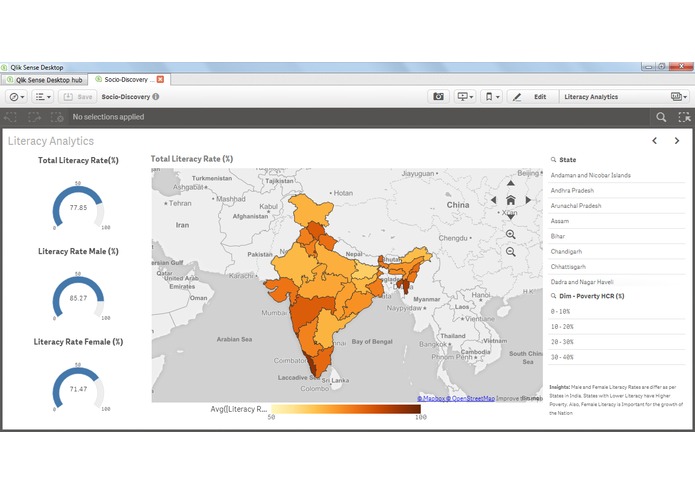Select Arunachal Pradesh in State list
This screenshot has height=494, width=695.
coord(617,206)
